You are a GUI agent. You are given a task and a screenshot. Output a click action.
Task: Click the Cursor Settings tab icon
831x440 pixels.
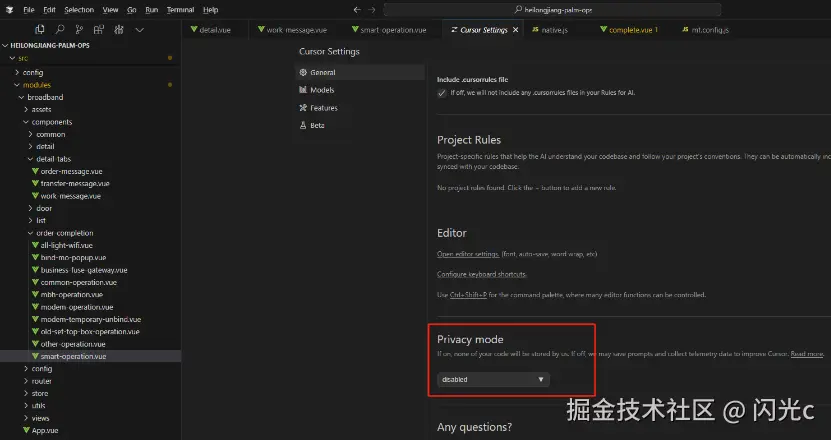pos(454,30)
